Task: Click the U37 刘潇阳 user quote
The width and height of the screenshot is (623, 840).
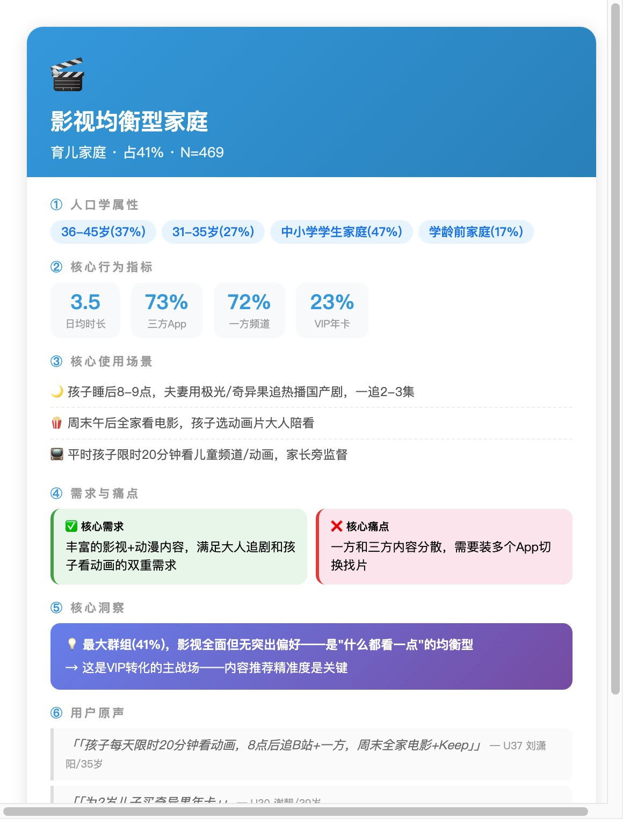Action: click(x=311, y=754)
